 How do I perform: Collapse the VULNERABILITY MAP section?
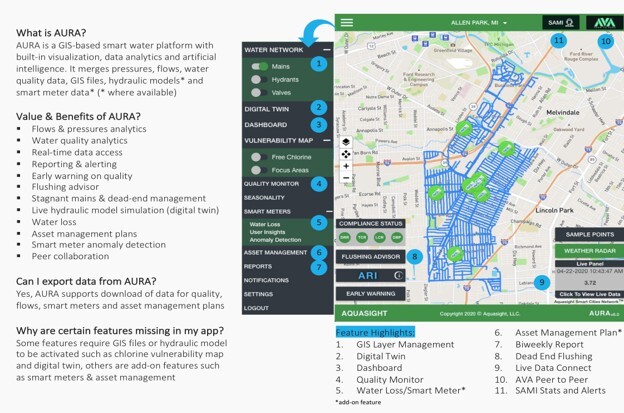pyautogui.click(x=327, y=140)
